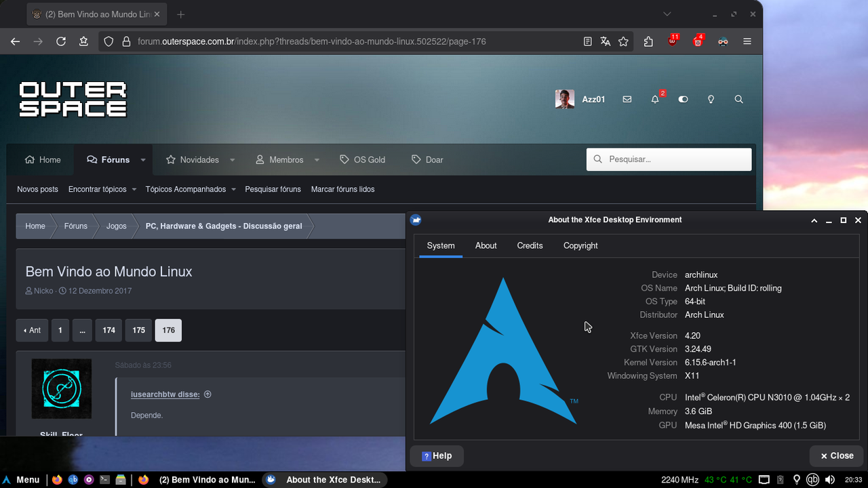Switch to Copyright tab in Xfce dialog
Screen dimensions: 868x488
(580, 245)
